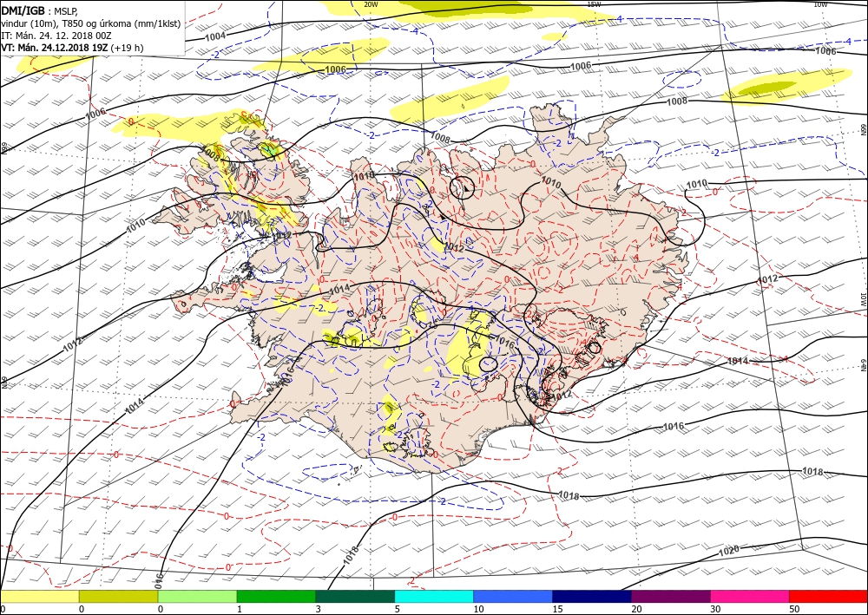Click the '1020' isobar label
Image resolution: width=868 pixels, height=615 pixels.
[x=729, y=552]
